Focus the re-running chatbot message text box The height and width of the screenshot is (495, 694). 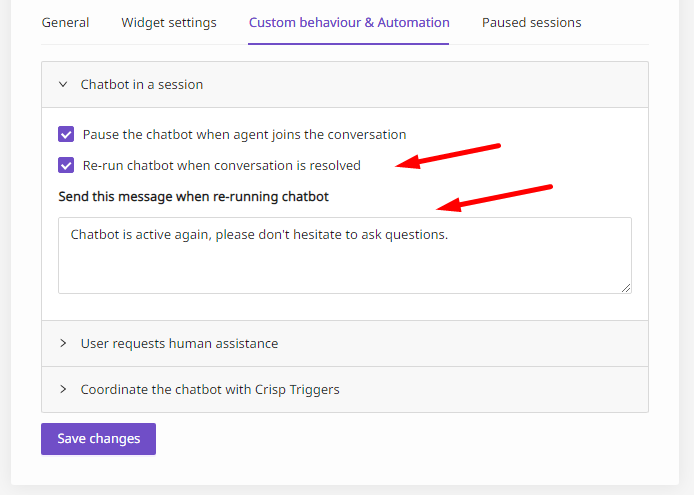click(x=345, y=255)
